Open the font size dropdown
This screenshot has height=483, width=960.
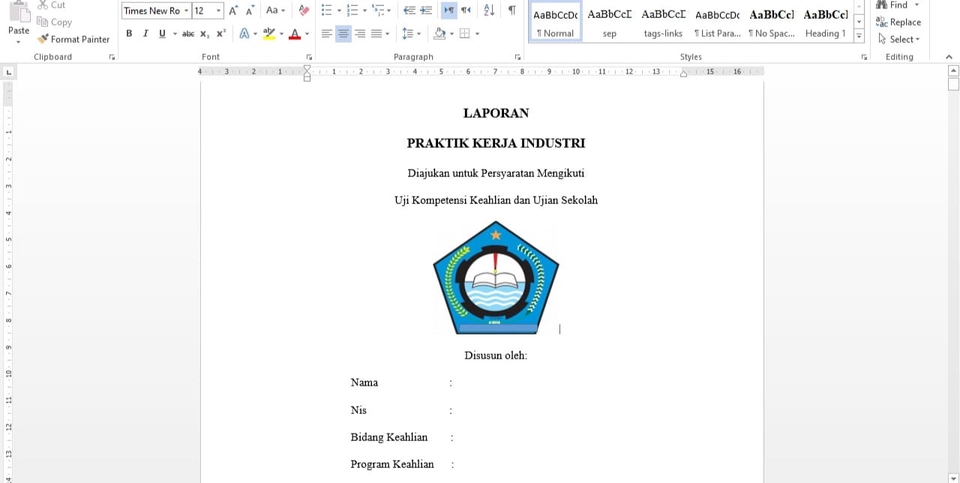pos(219,10)
